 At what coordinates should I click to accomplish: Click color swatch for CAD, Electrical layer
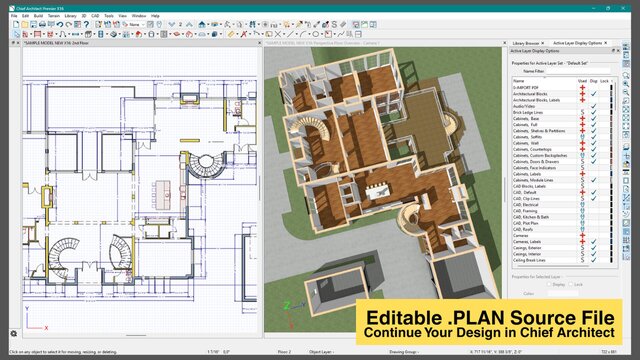pos(611,204)
